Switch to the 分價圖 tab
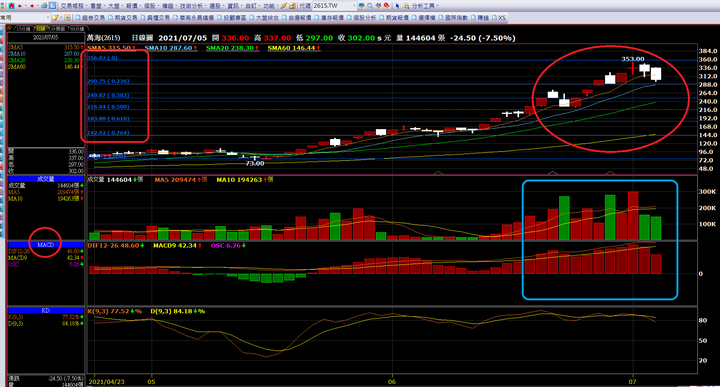Screen dimensions: 720x387 tap(58, 29)
